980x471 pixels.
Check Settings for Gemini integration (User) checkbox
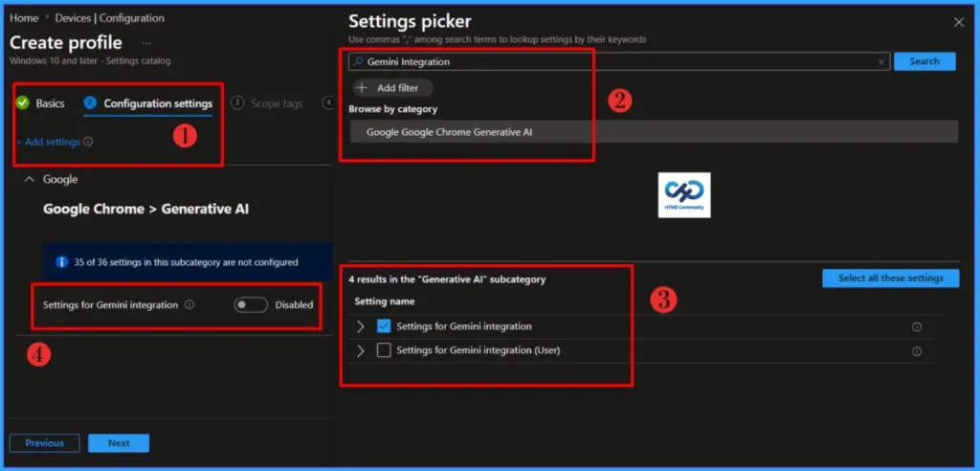pos(384,350)
